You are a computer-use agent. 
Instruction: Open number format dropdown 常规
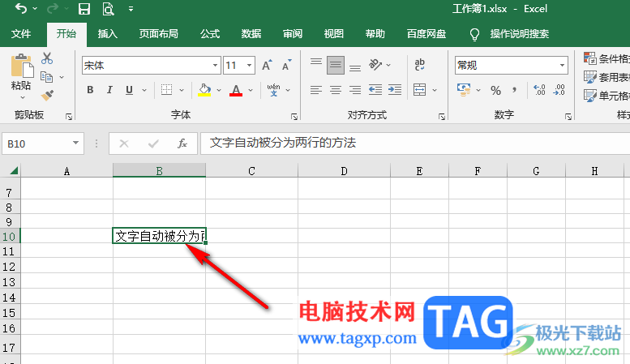pos(562,65)
